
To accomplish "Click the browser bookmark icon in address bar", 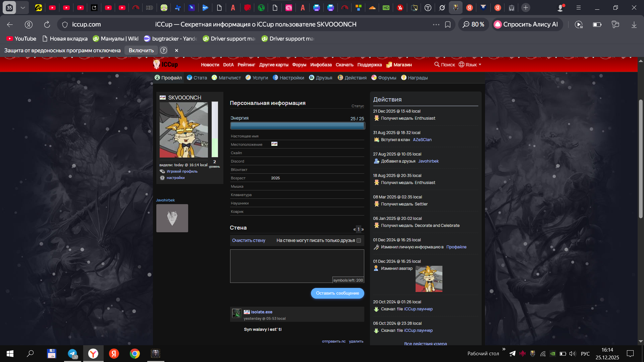I will point(447,24).
